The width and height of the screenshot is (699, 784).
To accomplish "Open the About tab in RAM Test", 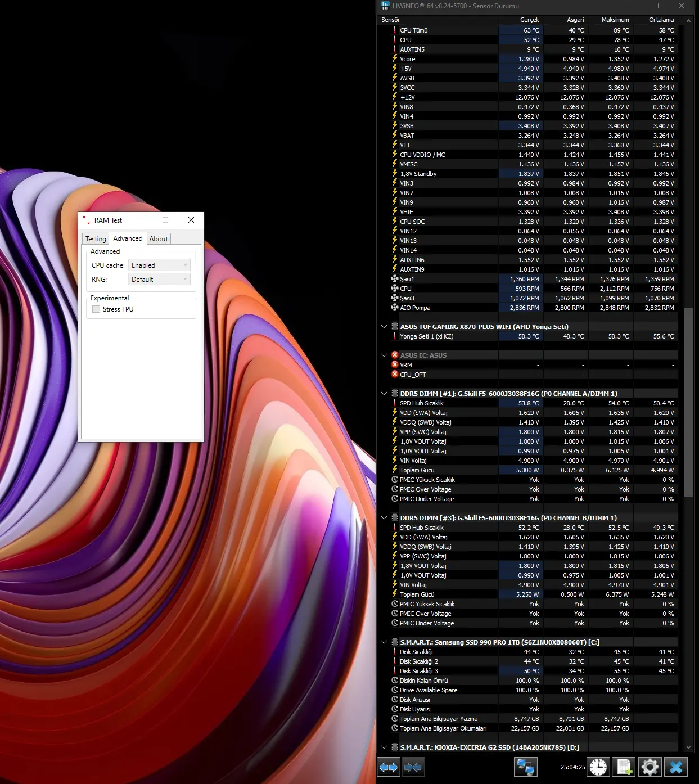I will coord(159,239).
